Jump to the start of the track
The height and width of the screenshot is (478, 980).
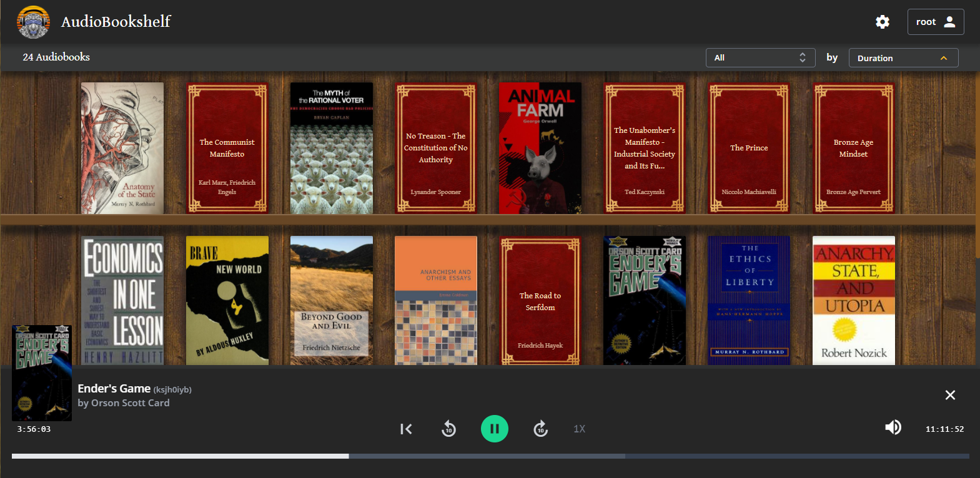[x=406, y=429]
